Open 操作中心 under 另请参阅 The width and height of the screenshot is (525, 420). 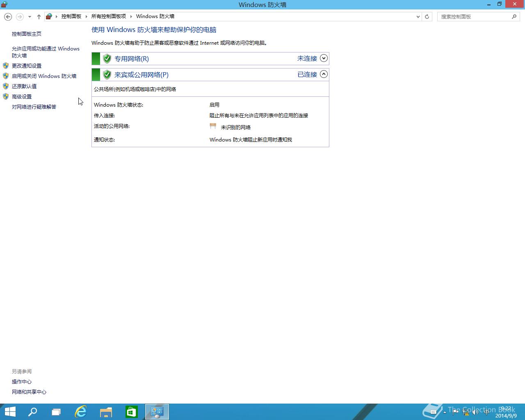pos(22,381)
